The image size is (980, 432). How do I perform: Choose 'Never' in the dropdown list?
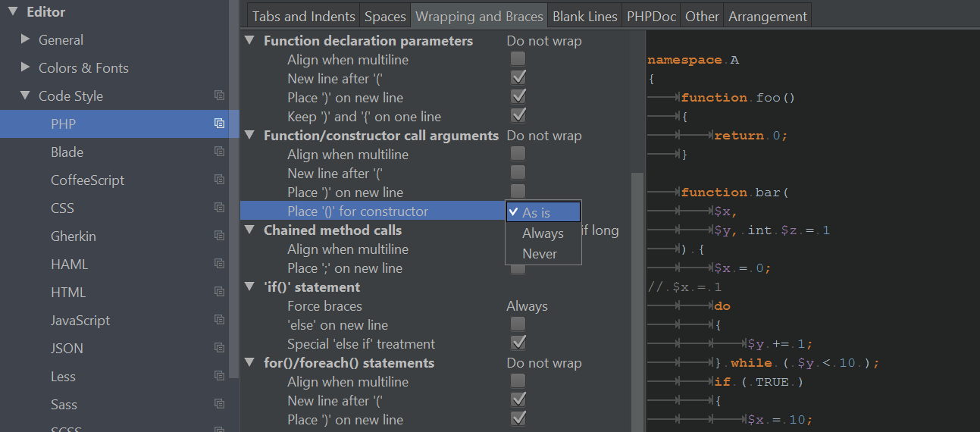point(540,254)
